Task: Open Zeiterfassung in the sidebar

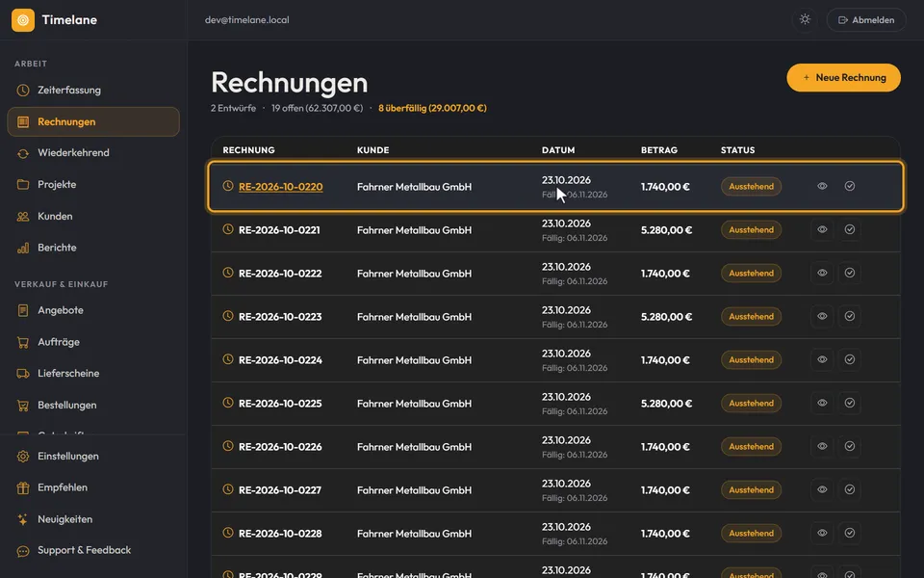Action: click(x=93, y=91)
